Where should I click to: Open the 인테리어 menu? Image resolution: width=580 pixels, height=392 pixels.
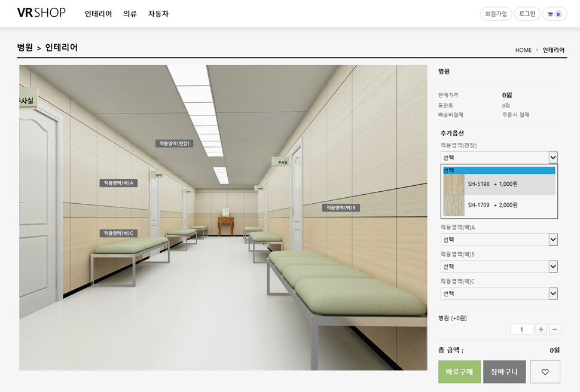98,14
